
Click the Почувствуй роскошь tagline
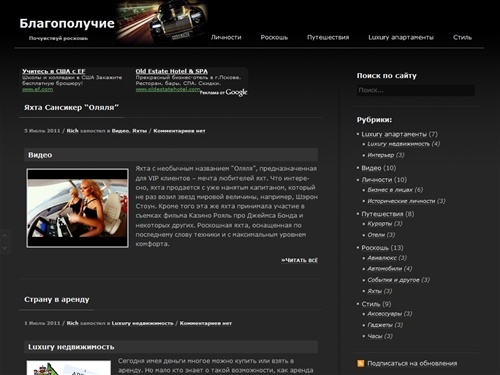pyautogui.click(x=58, y=38)
